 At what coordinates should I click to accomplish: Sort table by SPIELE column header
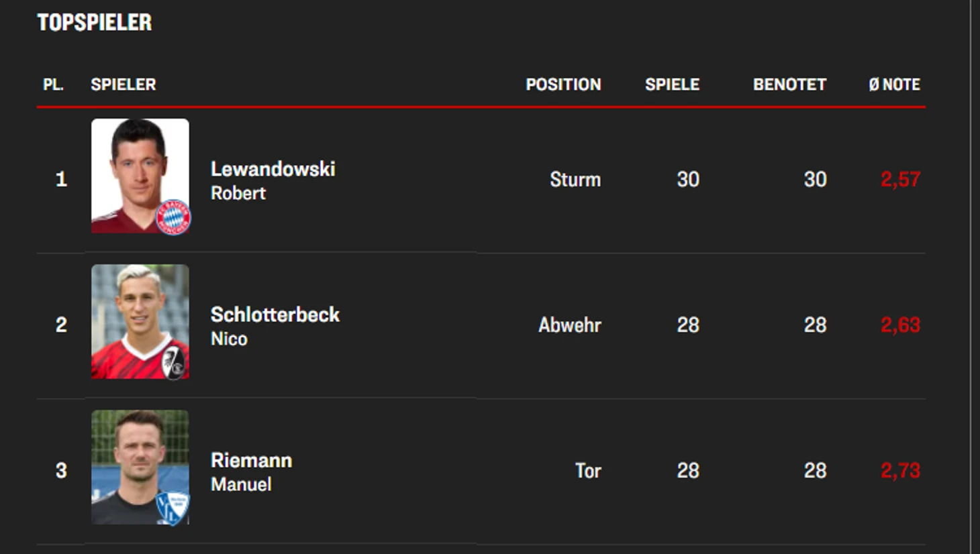672,85
